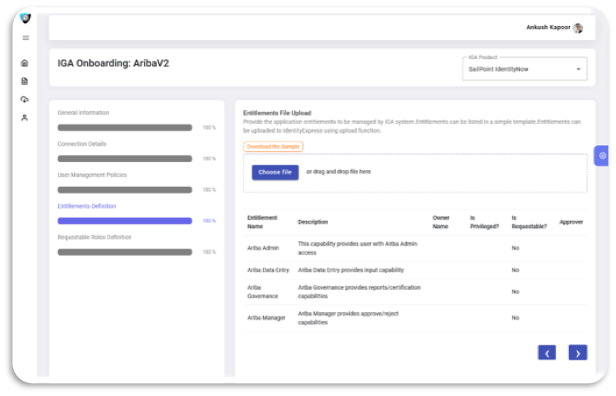
Task: Click the shield app logo
Action: [26, 18]
